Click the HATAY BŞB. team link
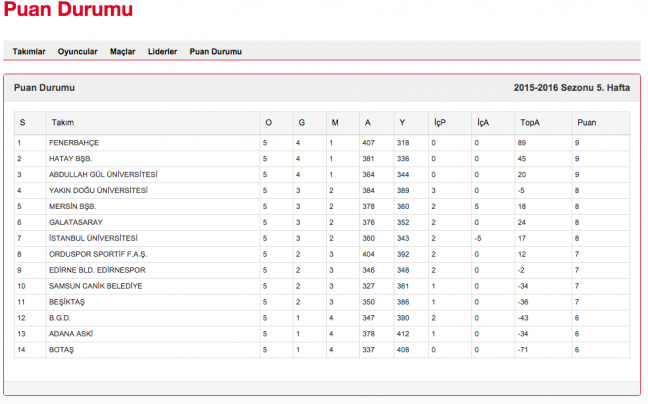648x404 pixels. click(70, 158)
